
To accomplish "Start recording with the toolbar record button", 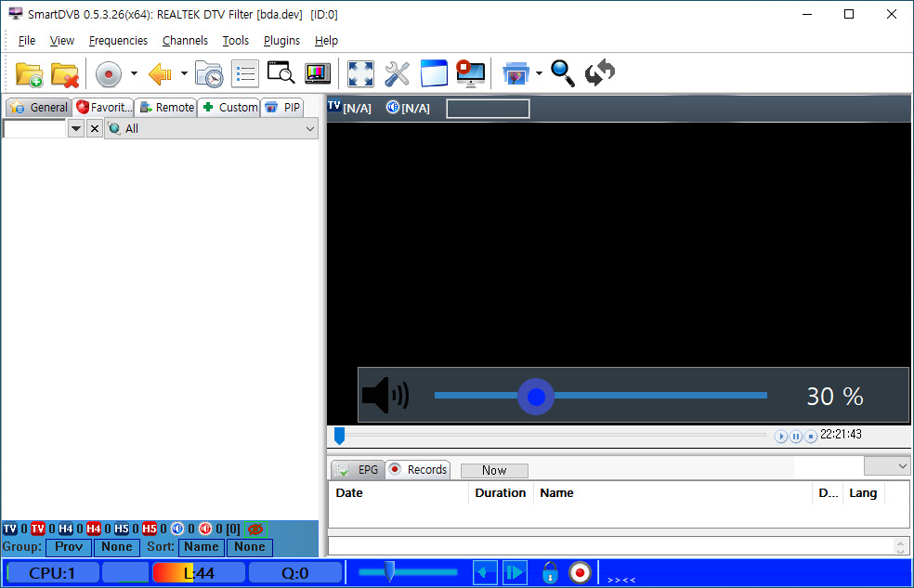I will [x=109, y=74].
